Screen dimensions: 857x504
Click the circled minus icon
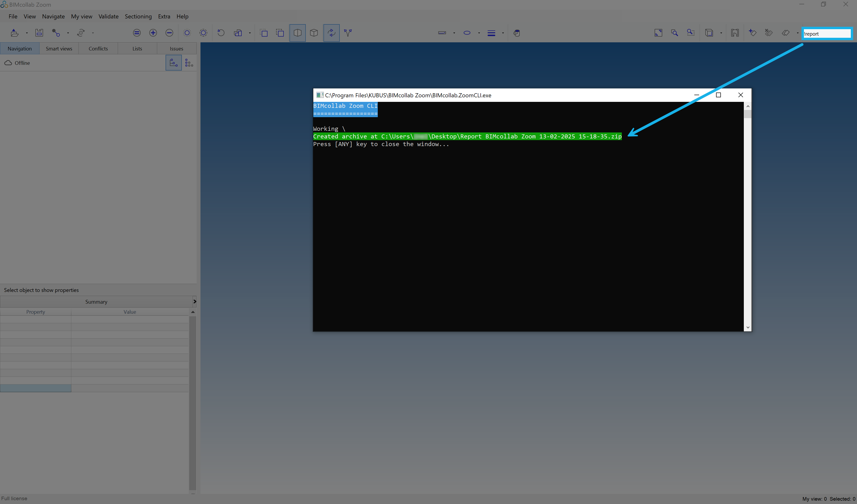click(x=169, y=33)
